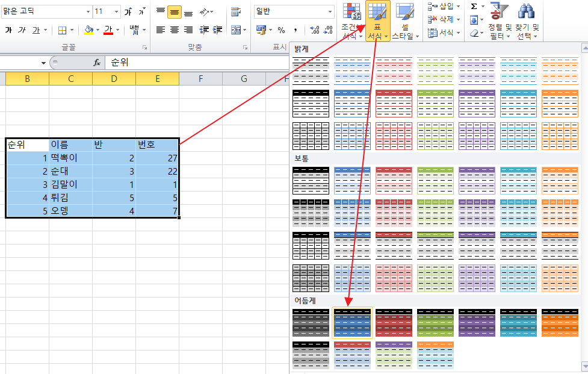Screen dimensions: 588x374
Task: Toggle the highlighted middle vertical alignment
Action: point(175,12)
